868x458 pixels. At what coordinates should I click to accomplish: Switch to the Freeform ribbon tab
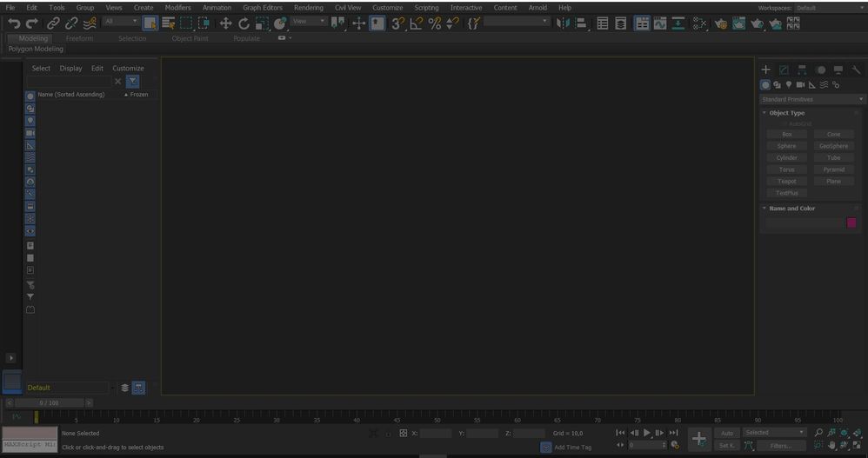tap(79, 38)
